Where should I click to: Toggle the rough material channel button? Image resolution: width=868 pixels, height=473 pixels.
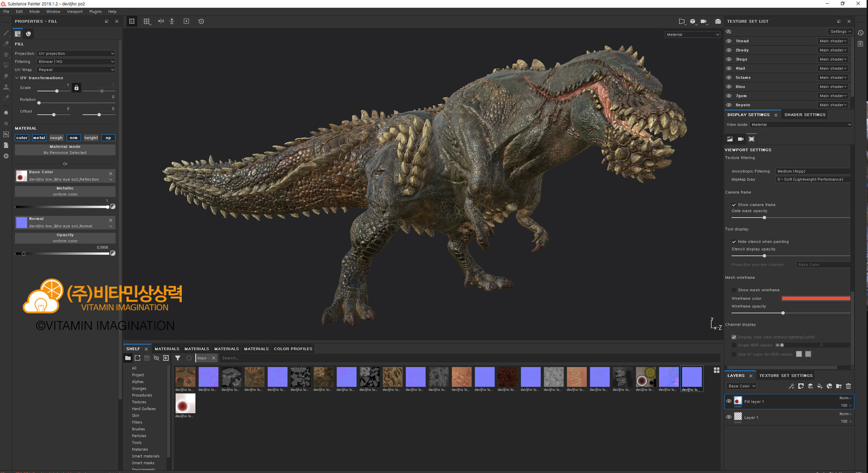click(56, 138)
